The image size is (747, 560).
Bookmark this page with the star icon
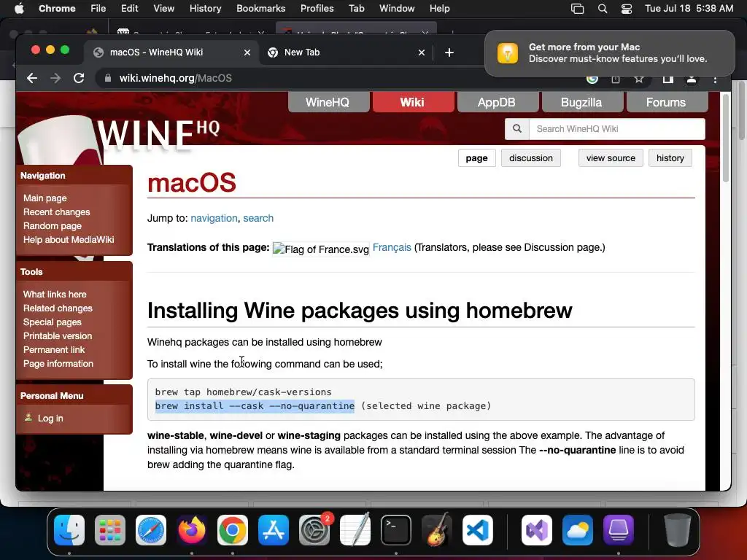click(x=639, y=79)
